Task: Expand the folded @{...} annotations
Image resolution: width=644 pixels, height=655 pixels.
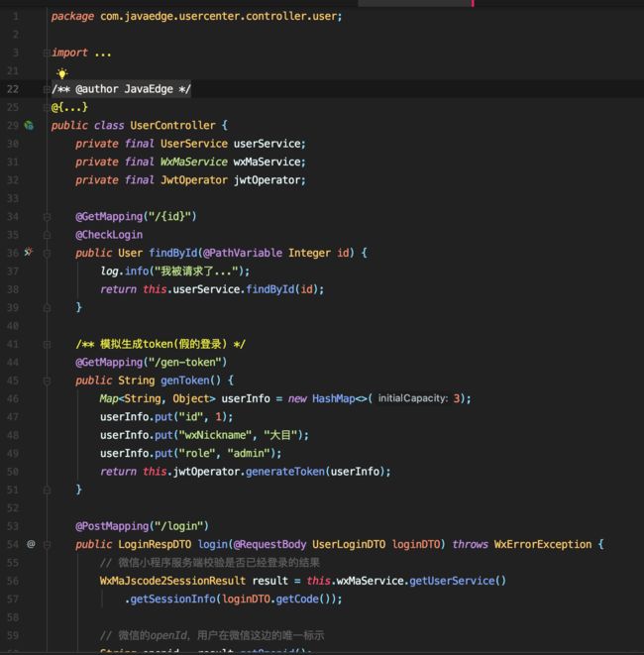Action: pos(47,107)
